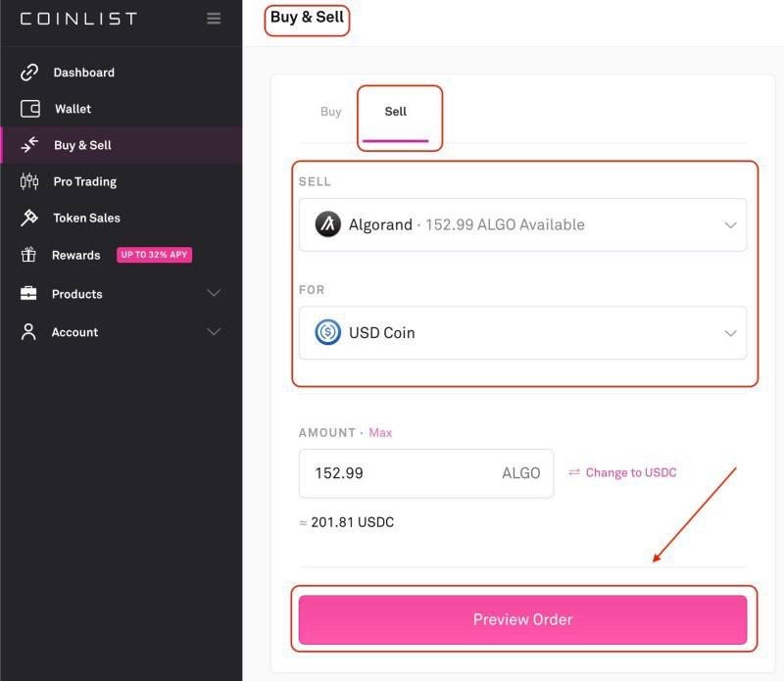Viewport: 784px width, 681px height.
Task: Click the Wallet sidebar icon
Action: 29,109
